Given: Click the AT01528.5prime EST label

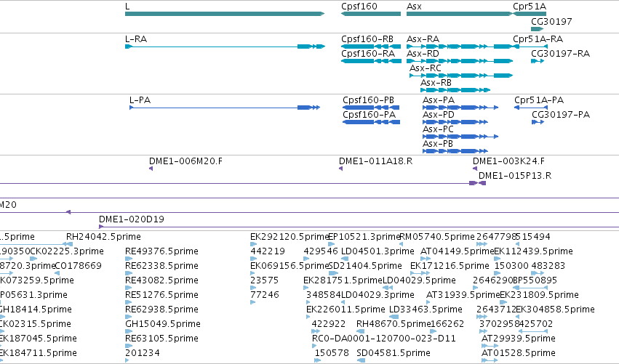Looking at the screenshot, I should point(519,353).
